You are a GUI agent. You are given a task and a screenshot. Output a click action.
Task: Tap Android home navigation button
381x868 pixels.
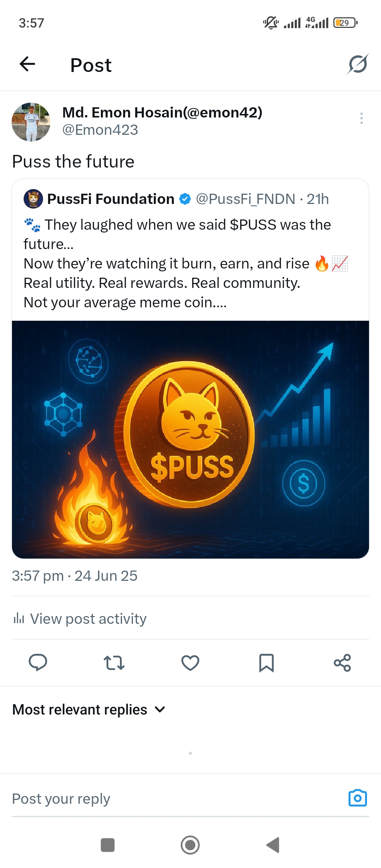pos(190,845)
